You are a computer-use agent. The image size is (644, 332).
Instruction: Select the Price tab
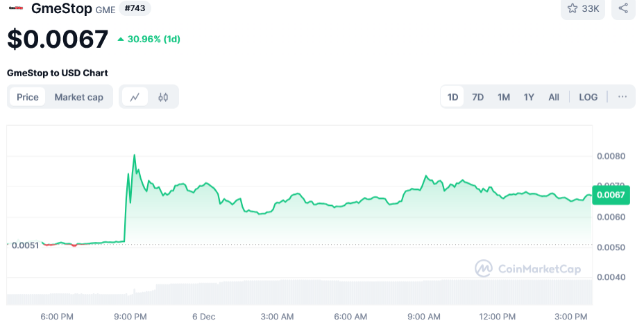[28, 97]
